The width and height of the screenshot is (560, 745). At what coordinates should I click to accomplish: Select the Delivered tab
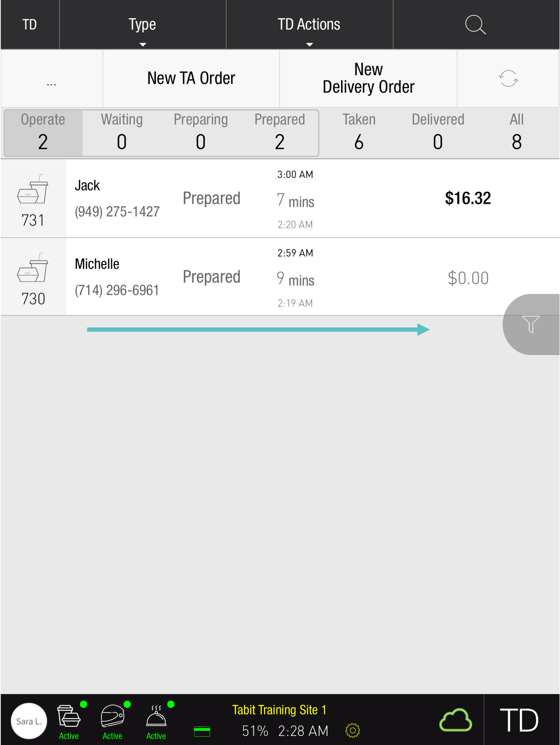438,132
